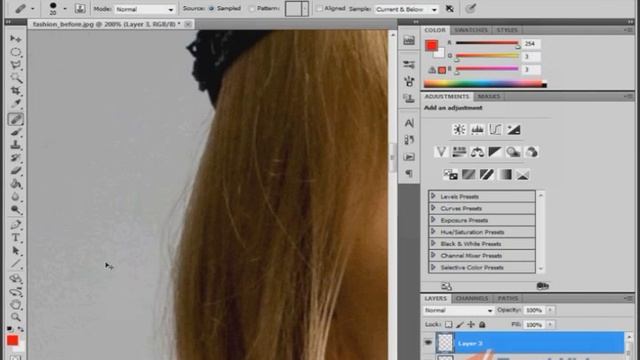Select the Eraser tool
Image resolution: width=640 pixels, height=360 pixels.
tap(16, 171)
